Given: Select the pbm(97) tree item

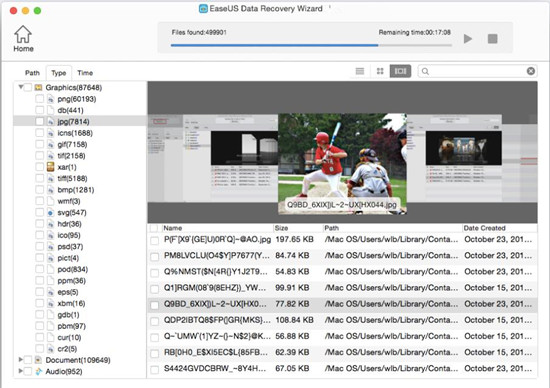Looking at the screenshot, I should [72, 326].
